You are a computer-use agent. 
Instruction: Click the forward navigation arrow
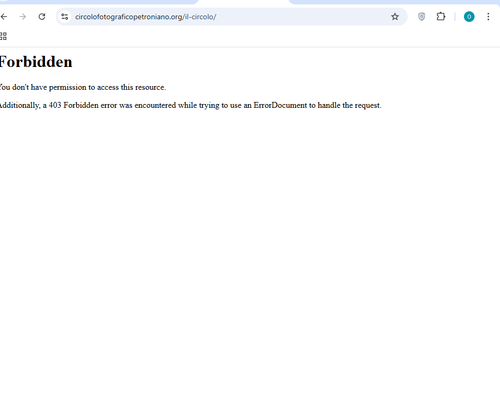point(23,17)
